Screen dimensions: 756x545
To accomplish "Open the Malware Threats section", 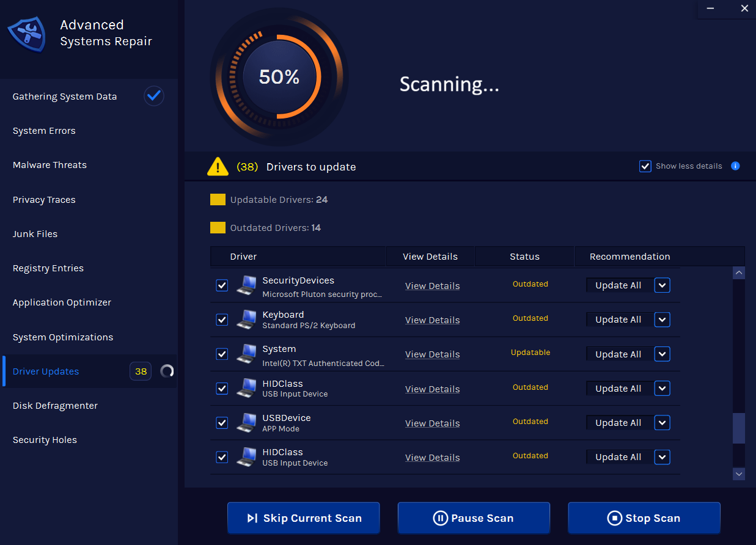I will click(x=50, y=165).
